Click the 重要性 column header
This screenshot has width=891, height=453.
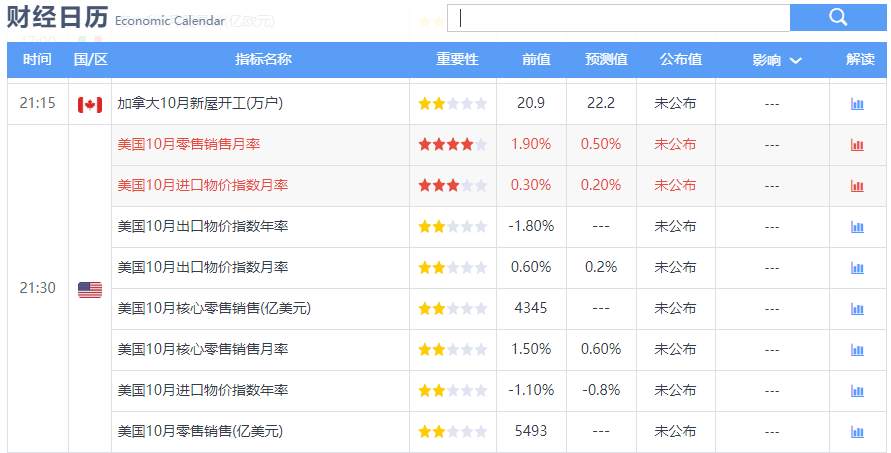click(x=457, y=59)
